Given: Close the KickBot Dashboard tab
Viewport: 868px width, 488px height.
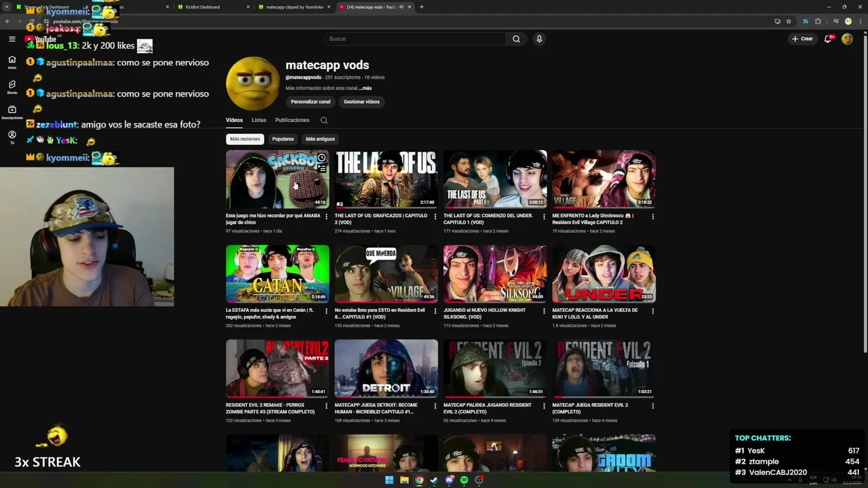Looking at the screenshot, I should click(248, 7).
